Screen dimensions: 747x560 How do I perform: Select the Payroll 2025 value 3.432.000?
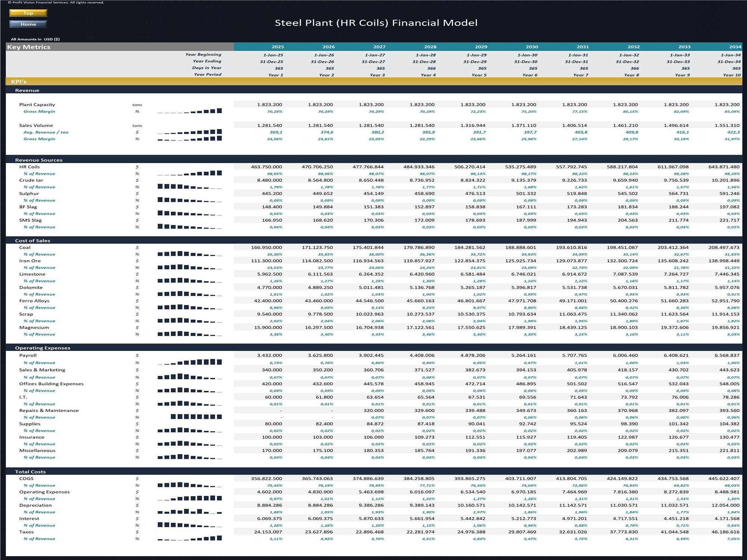[269, 355]
